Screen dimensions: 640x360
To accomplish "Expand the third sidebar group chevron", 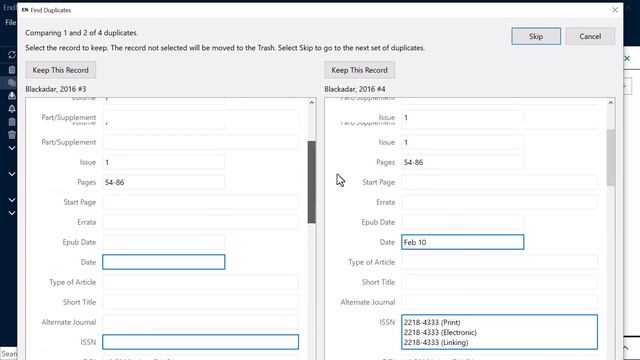I will point(12,200).
